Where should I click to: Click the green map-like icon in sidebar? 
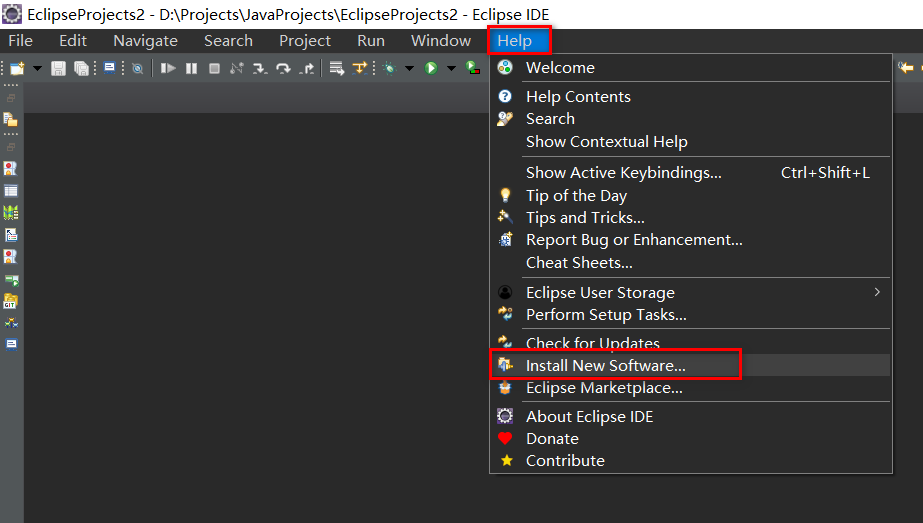(x=11, y=213)
